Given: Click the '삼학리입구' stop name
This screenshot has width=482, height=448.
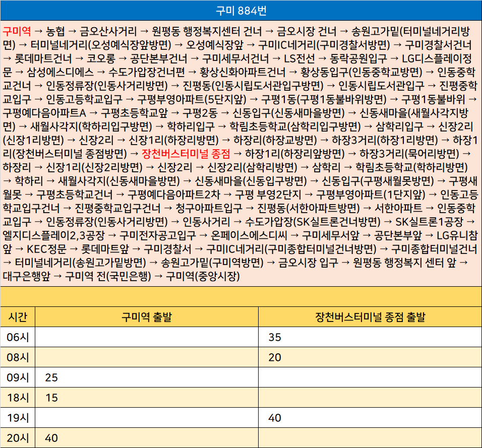Looking at the screenshot, I should pos(399,126).
